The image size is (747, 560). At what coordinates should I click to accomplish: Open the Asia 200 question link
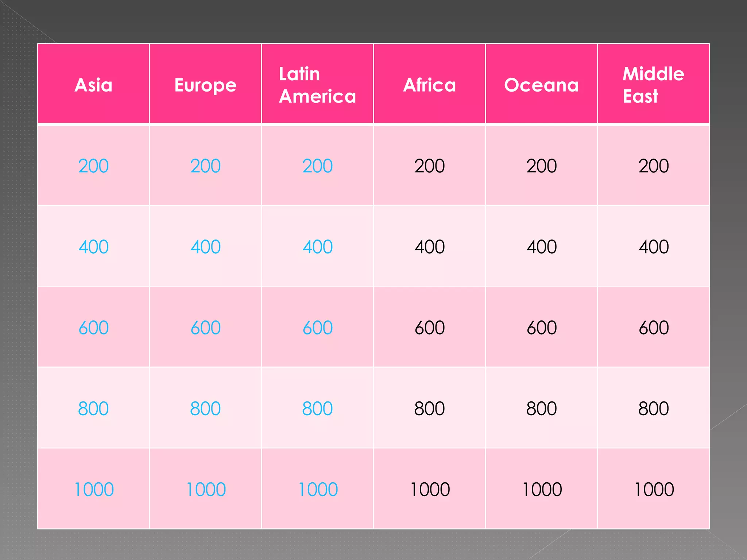click(93, 166)
